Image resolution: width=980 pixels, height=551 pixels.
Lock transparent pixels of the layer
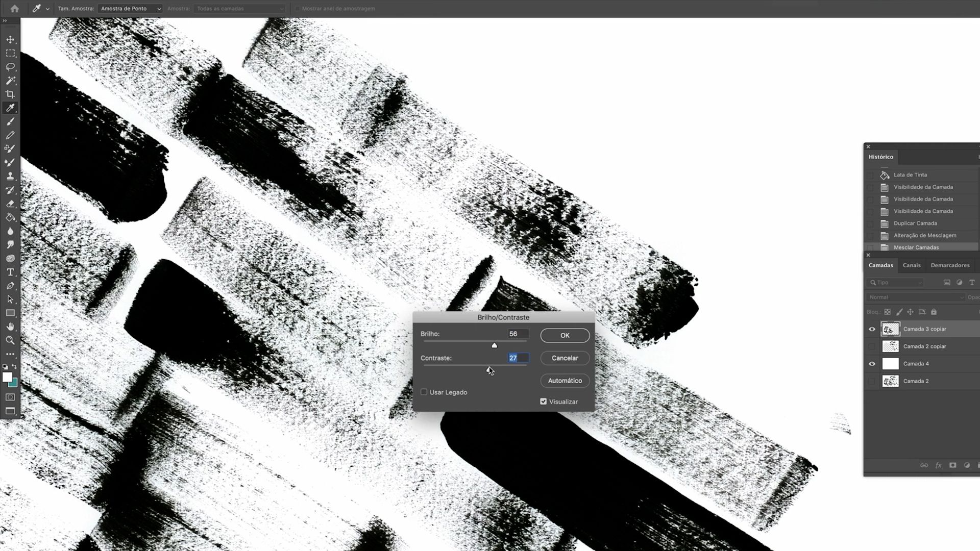888,312
